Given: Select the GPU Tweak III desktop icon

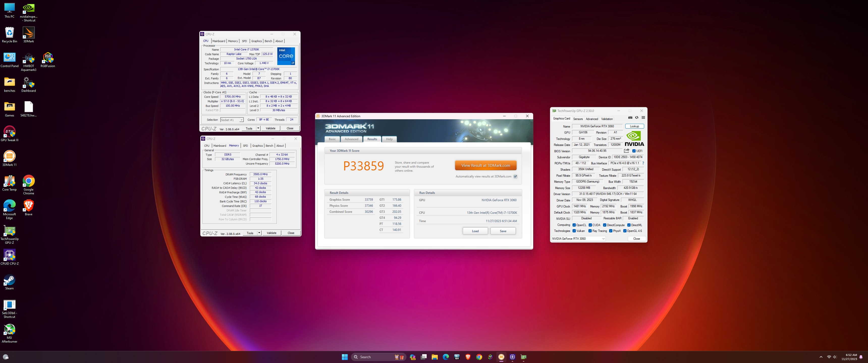Looking at the screenshot, I should (9, 134).
